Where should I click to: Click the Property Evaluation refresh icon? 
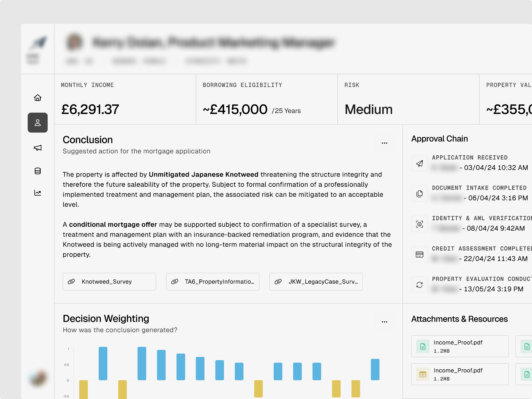pyautogui.click(x=420, y=285)
